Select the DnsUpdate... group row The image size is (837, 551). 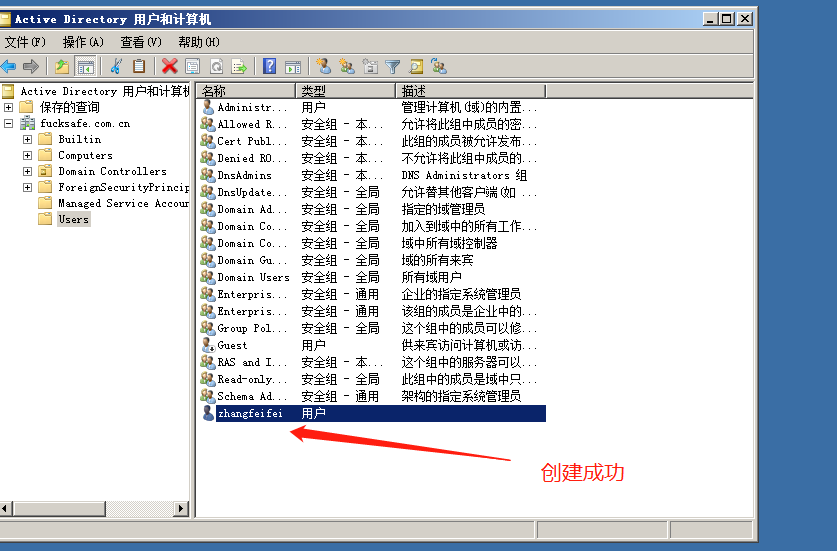(372, 192)
